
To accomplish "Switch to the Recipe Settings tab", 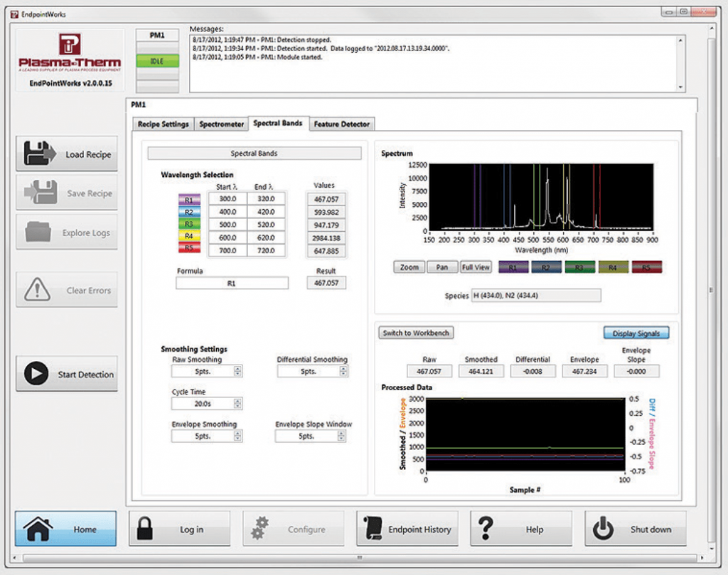I will pyautogui.click(x=163, y=124).
